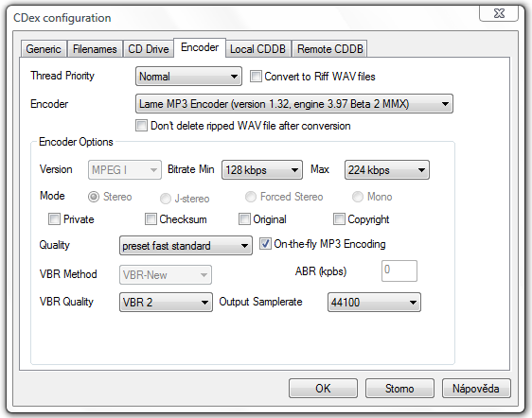This screenshot has height=418, width=532.
Task: Click the ABR (kbps) input field
Action: tap(399, 270)
